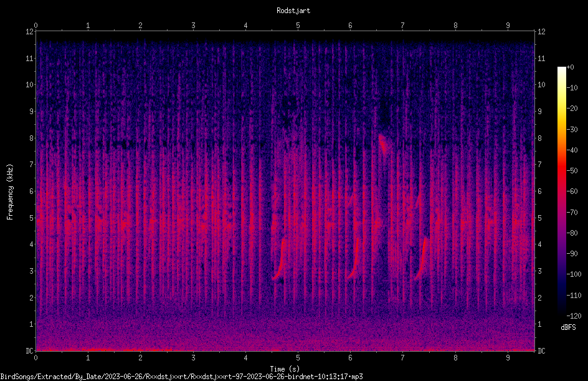588x381 pixels.
Task: Click DC label on right frequency axis
Action: click(541, 351)
